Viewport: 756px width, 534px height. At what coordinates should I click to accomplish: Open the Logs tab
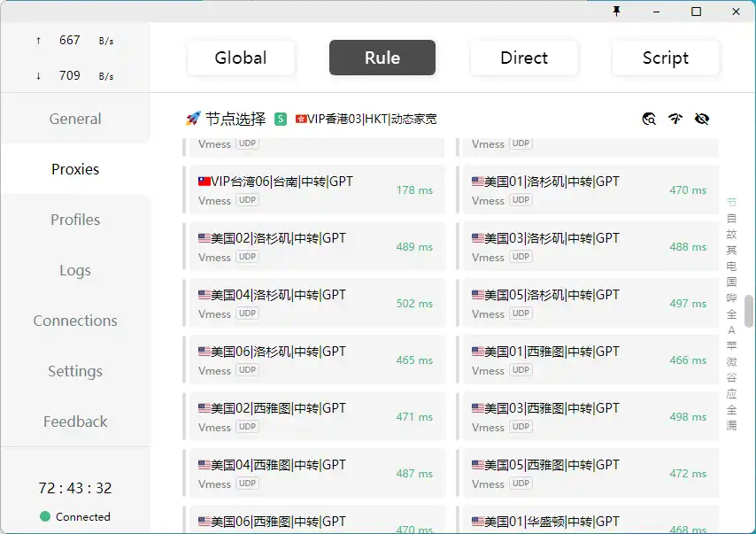[75, 270]
